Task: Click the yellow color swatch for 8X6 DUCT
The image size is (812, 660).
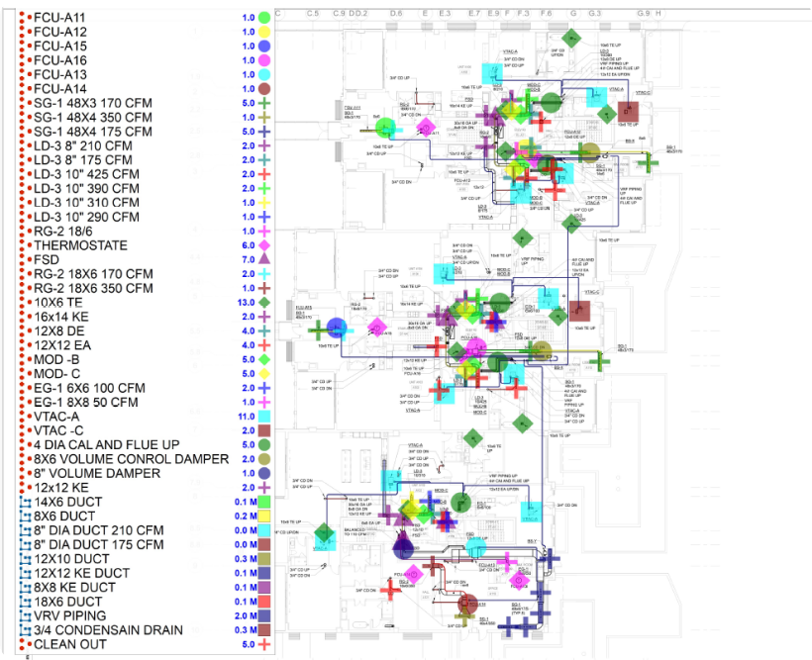Action: [265, 517]
